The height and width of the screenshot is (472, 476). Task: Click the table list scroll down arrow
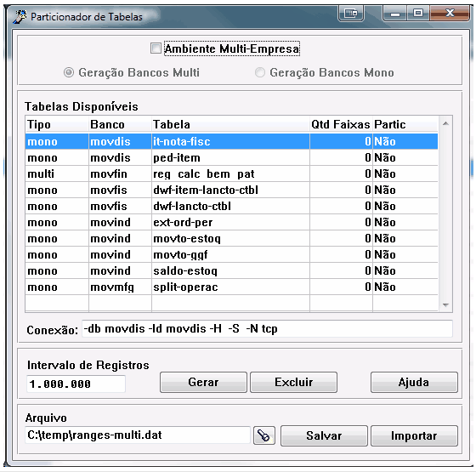tap(445, 305)
